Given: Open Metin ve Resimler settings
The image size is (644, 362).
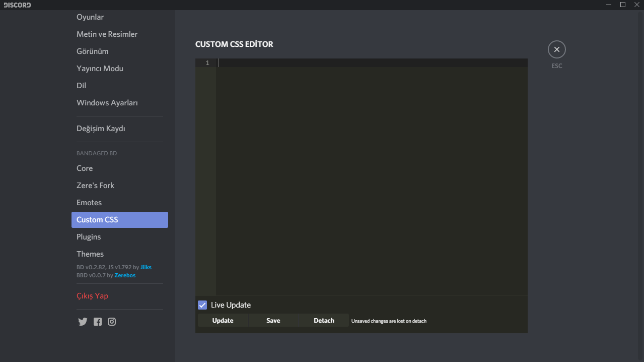Looking at the screenshot, I should point(120,34).
